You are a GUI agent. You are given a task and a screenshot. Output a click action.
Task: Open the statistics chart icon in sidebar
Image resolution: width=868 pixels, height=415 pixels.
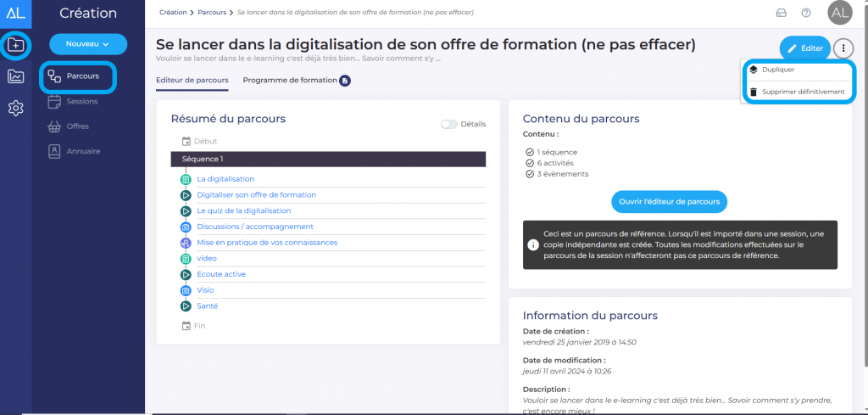point(16,76)
